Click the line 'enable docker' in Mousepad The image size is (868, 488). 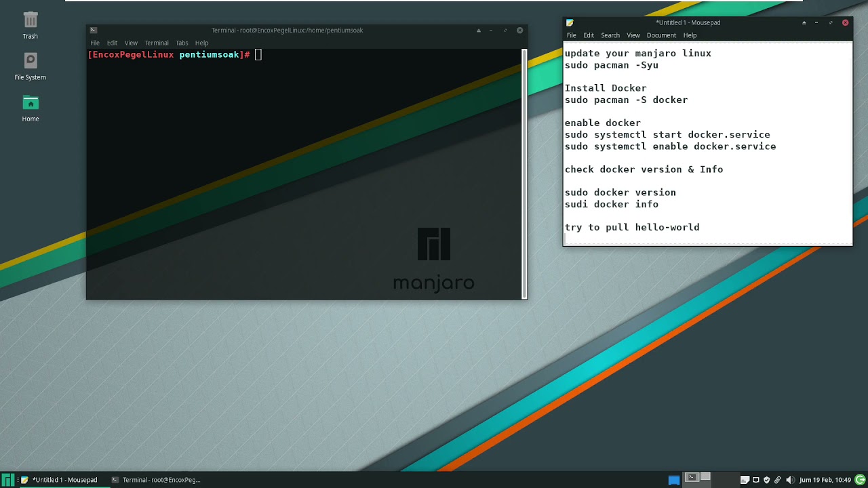(x=603, y=123)
